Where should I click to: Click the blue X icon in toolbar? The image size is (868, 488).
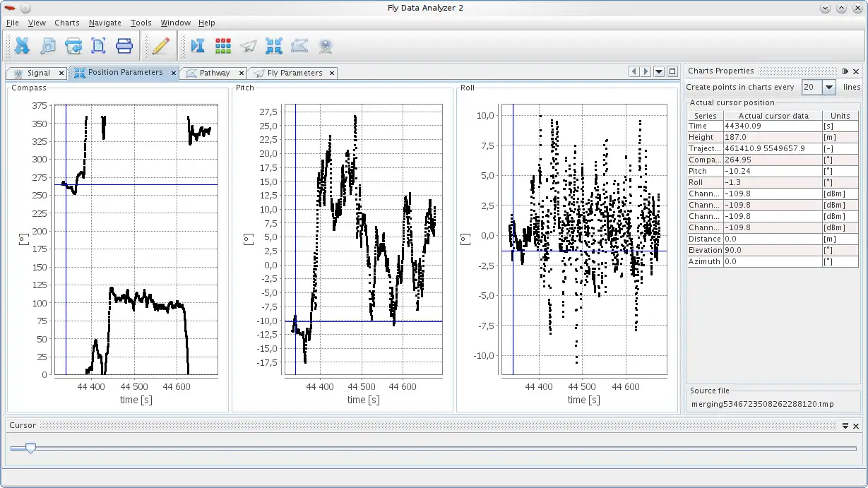tap(23, 46)
